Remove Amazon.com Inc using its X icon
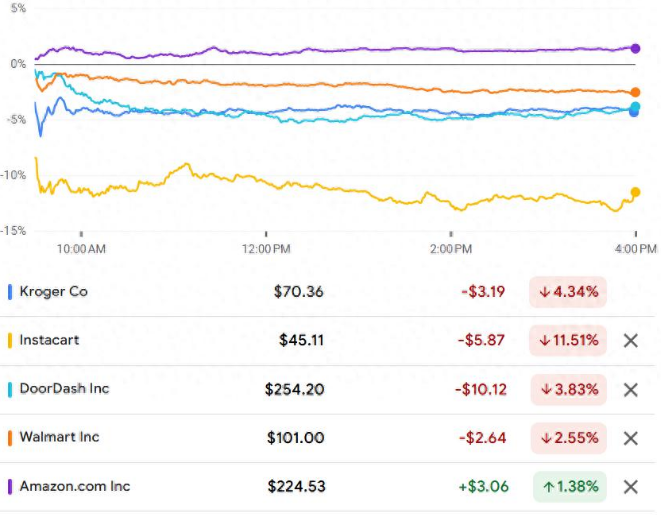 (630, 487)
